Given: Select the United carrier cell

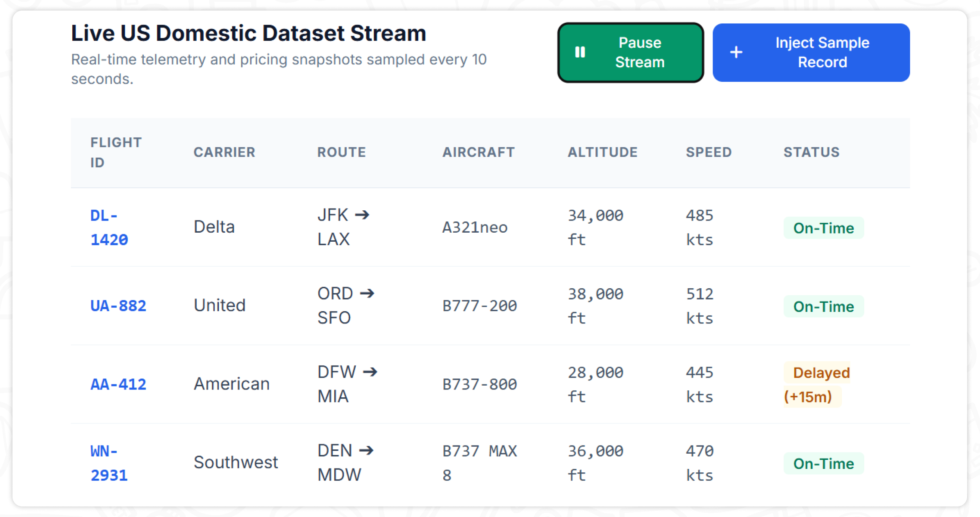Looking at the screenshot, I should (220, 305).
